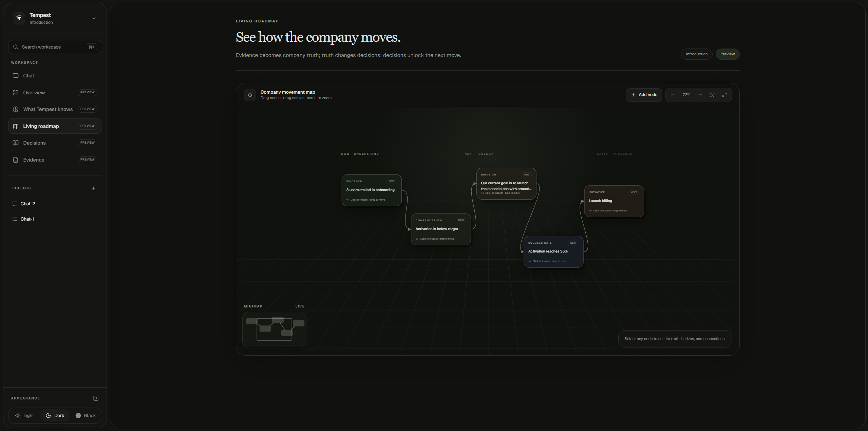This screenshot has height=431, width=868.
Task: Expand the Tempest workspace chevron
Action: point(94,19)
